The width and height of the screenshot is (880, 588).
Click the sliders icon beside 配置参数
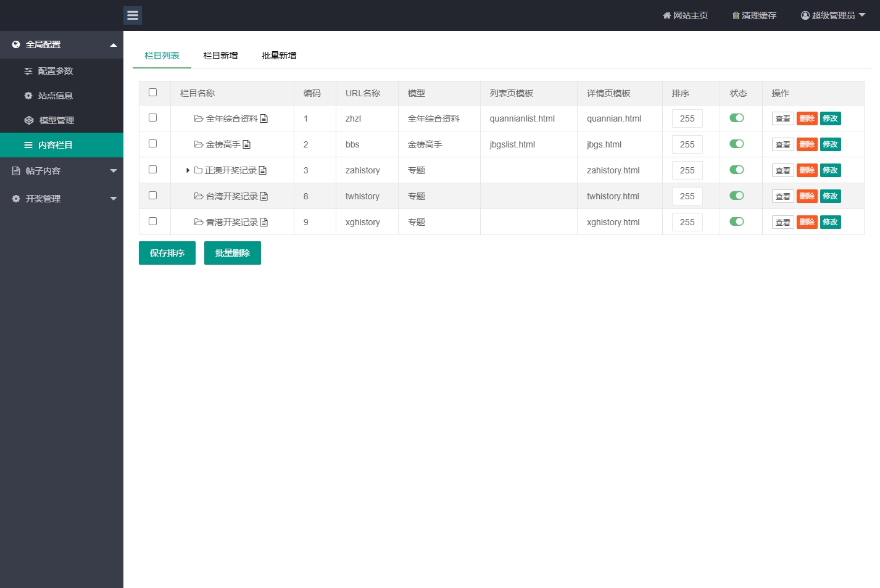pyautogui.click(x=28, y=71)
